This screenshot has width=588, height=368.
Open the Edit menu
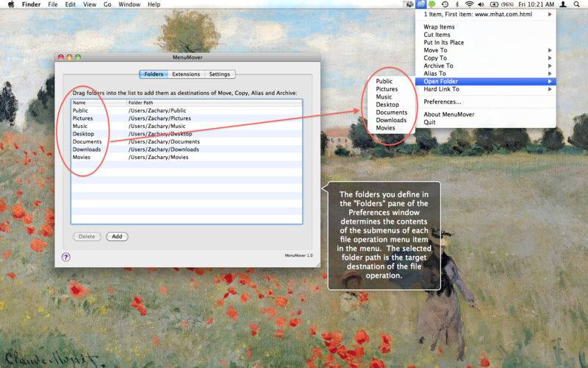pyautogui.click(x=70, y=4)
